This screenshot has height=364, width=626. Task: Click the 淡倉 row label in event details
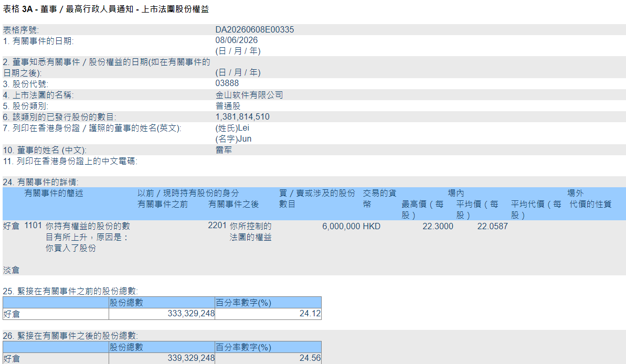click(11, 270)
